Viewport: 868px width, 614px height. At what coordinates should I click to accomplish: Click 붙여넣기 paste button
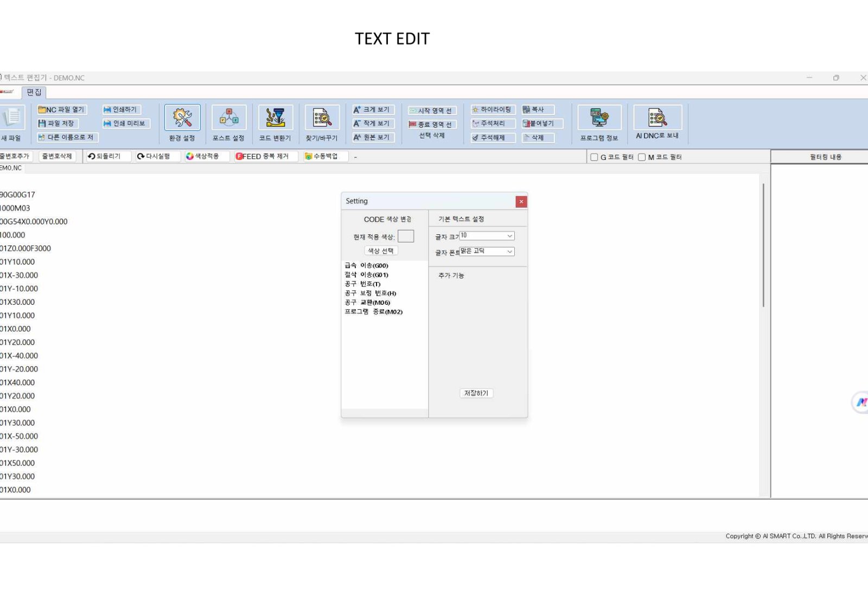(x=542, y=124)
